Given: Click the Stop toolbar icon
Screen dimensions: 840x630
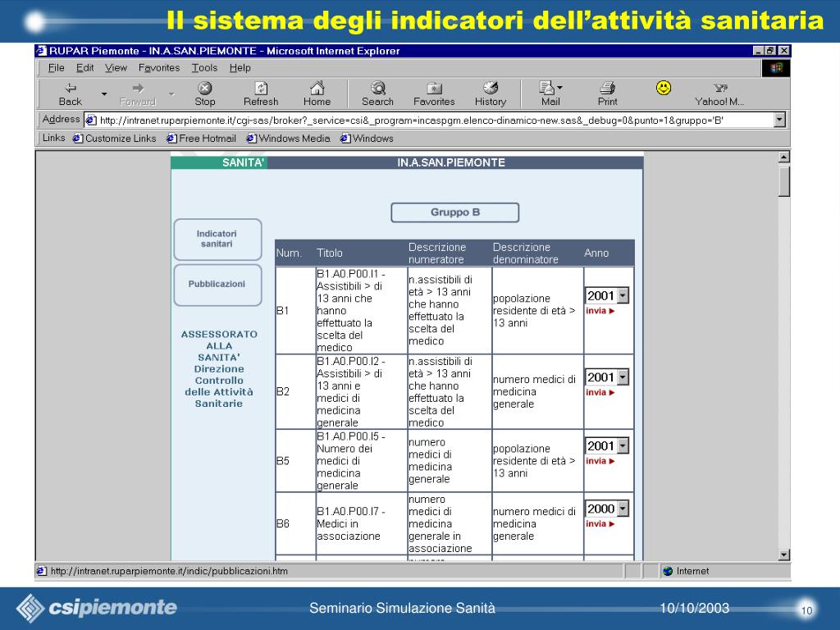Looking at the screenshot, I should 204,94.
